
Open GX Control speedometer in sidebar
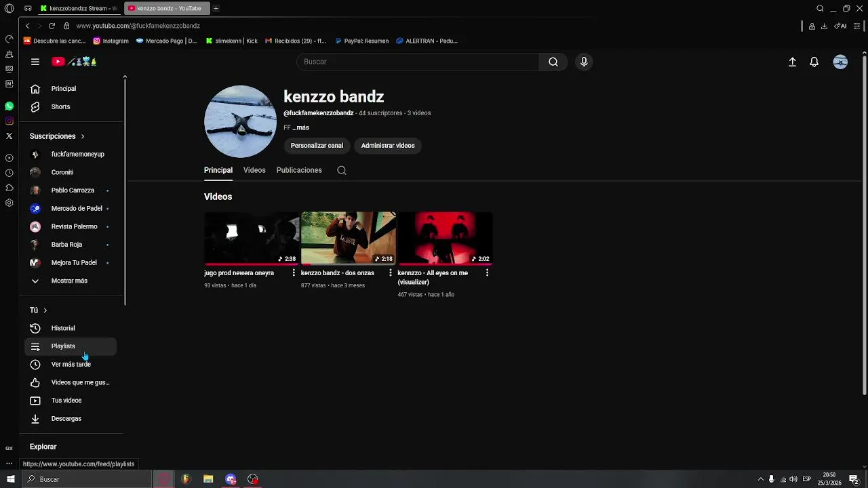click(x=9, y=39)
